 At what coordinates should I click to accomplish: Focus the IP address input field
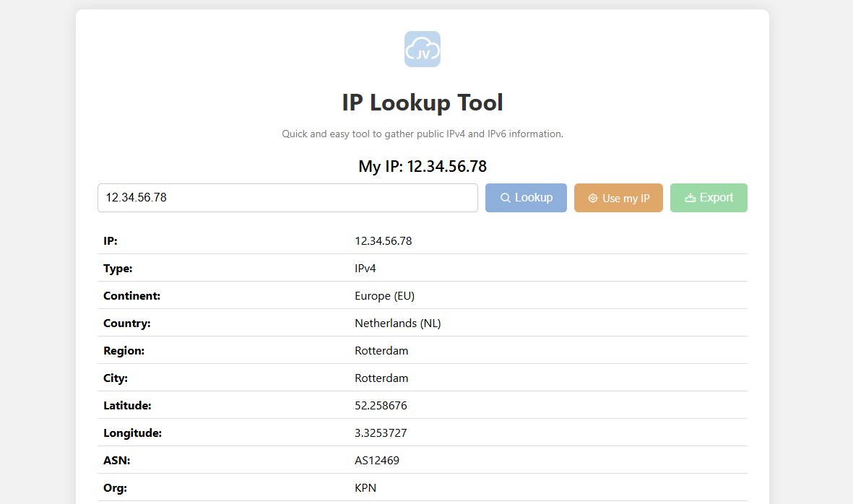click(x=287, y=198)
